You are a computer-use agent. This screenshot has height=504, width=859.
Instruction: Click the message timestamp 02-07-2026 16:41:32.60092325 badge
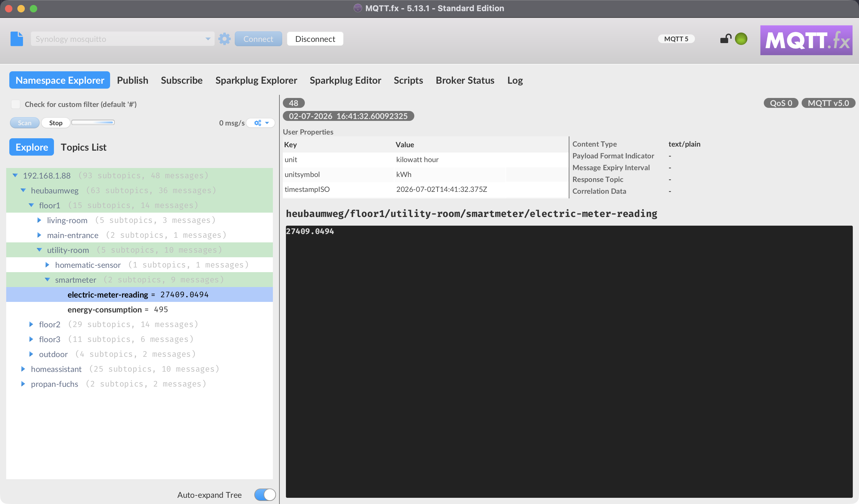pos(348,116)
